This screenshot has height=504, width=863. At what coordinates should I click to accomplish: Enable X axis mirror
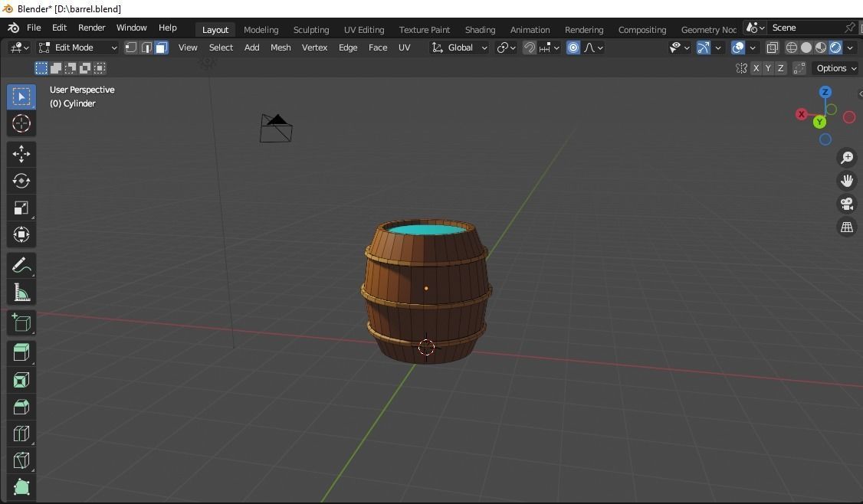(756, 68)
